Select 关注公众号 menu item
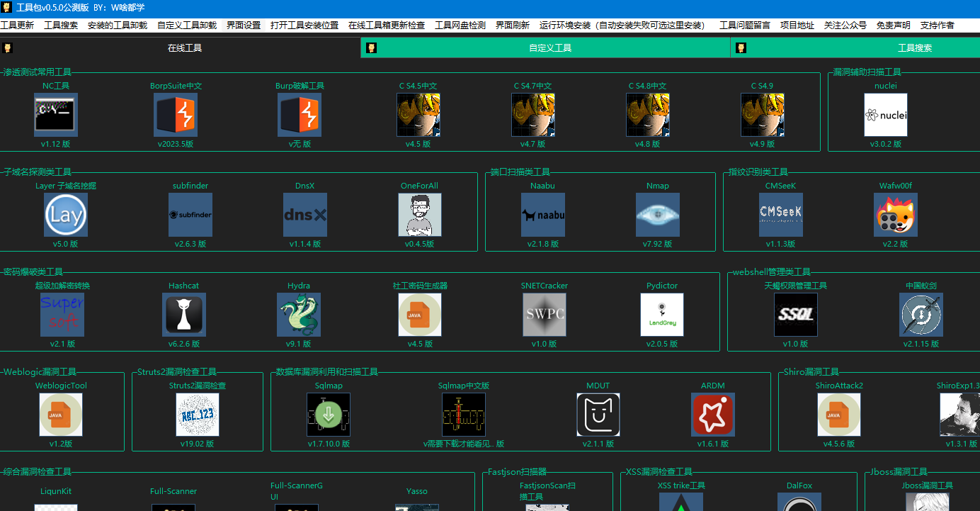This screenshot has height=511, width=980. 845,25
